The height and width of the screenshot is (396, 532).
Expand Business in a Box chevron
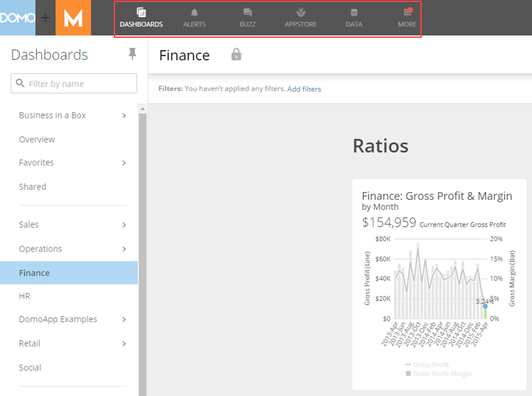124,116
